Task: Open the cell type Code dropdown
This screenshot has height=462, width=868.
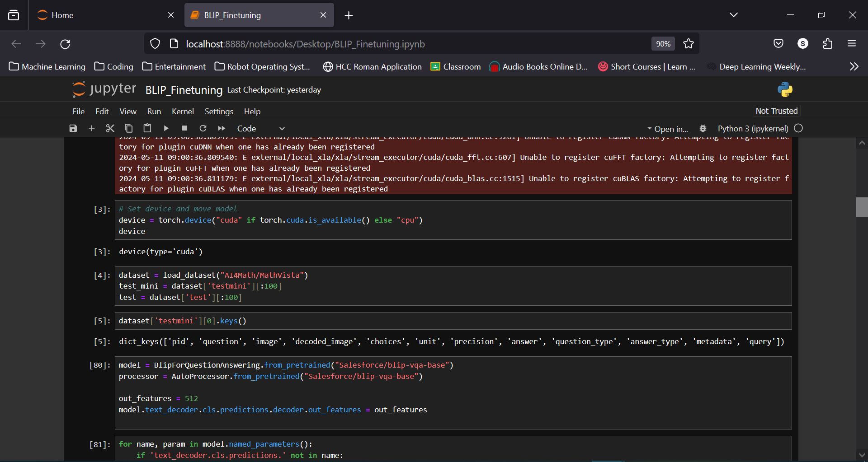Action: click(x=261, y=129)
